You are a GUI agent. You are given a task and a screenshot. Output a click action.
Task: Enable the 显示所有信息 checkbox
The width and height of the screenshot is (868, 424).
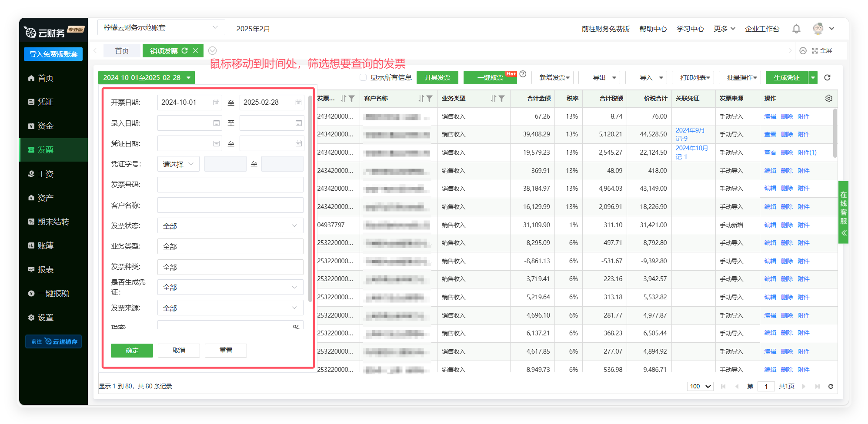(363, 78)
